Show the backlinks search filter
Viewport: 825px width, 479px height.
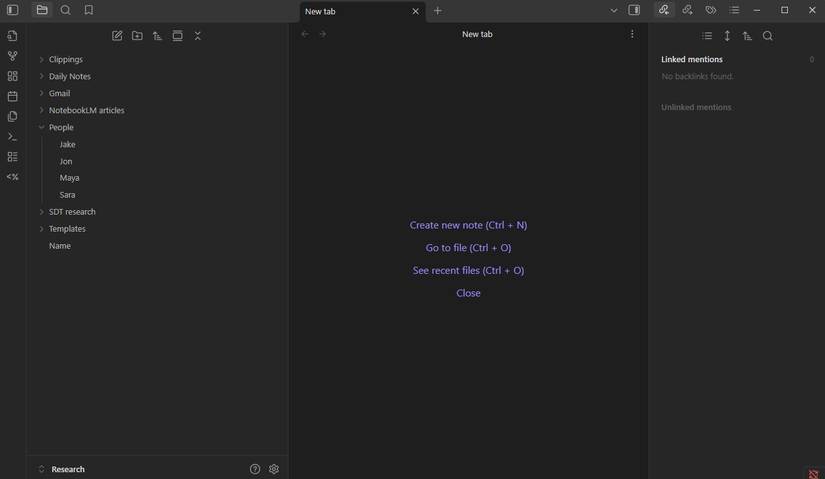(767, 36)
